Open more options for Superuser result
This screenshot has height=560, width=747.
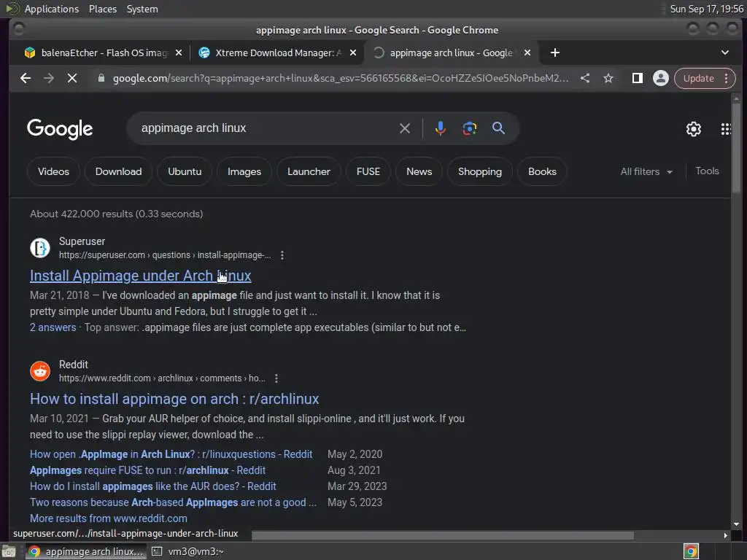tap(282, 255)
